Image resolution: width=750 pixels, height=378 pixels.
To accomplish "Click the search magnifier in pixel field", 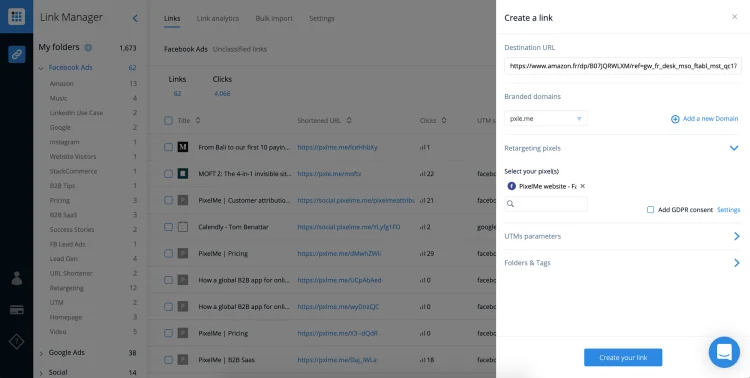I will click(x=510, y=204).
